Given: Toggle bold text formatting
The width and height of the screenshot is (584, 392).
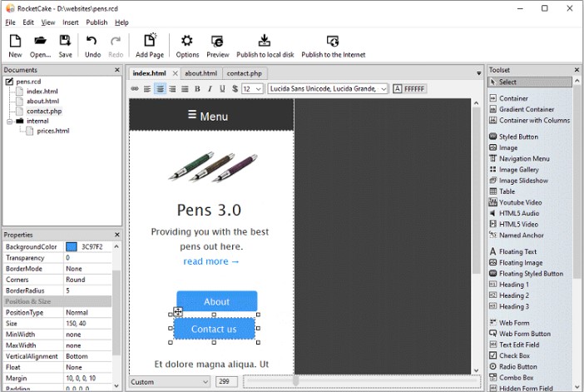Looking at the screenshot, I should coord(197,89).
